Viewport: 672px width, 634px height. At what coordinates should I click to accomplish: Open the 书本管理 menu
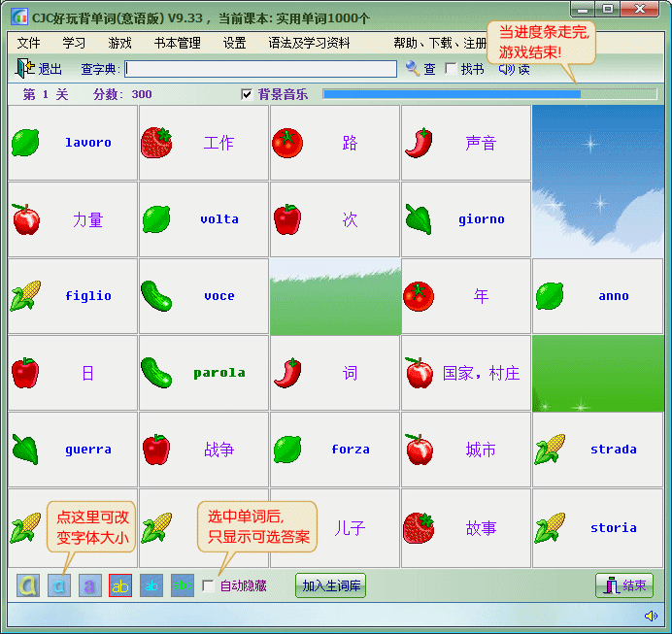(x=177, y=43)
